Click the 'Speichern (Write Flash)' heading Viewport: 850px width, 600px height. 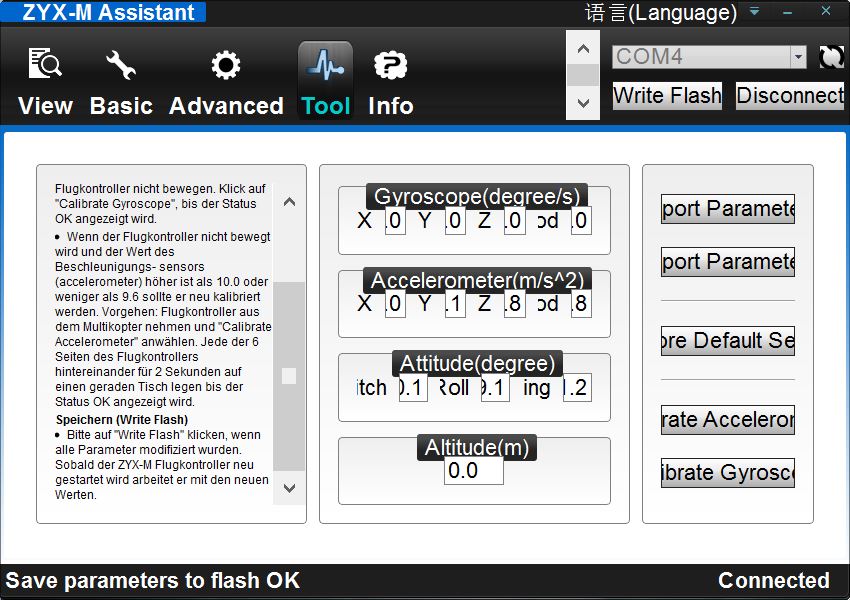[122, 420]
